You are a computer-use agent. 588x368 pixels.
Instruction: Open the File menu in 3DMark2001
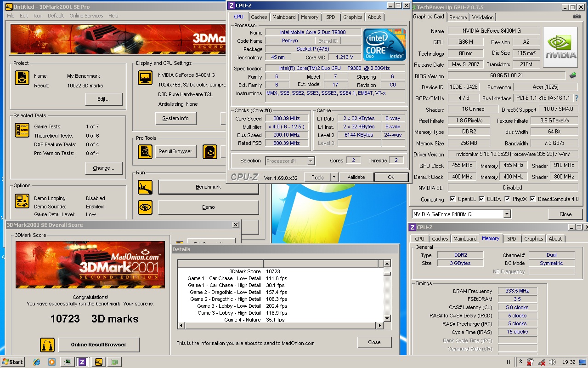pyautogui.click(x=11, y=16)
